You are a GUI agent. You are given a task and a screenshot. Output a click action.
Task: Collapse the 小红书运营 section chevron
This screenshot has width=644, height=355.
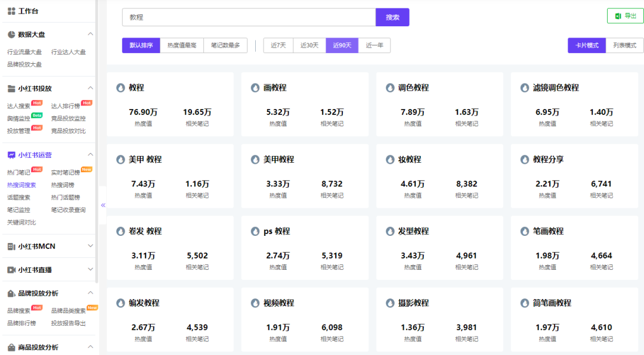coord(91,155)
